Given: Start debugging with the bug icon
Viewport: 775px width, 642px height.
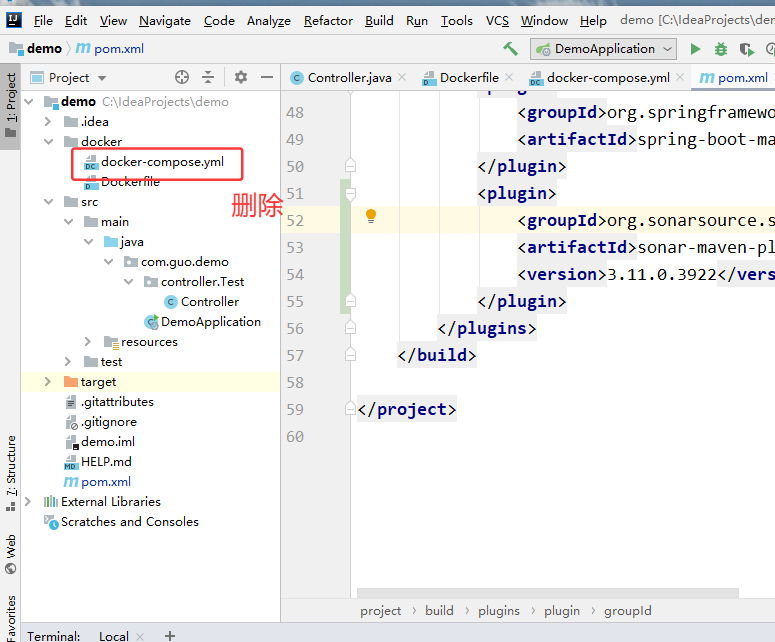Looking at the screenshot, I should point(721,49).
